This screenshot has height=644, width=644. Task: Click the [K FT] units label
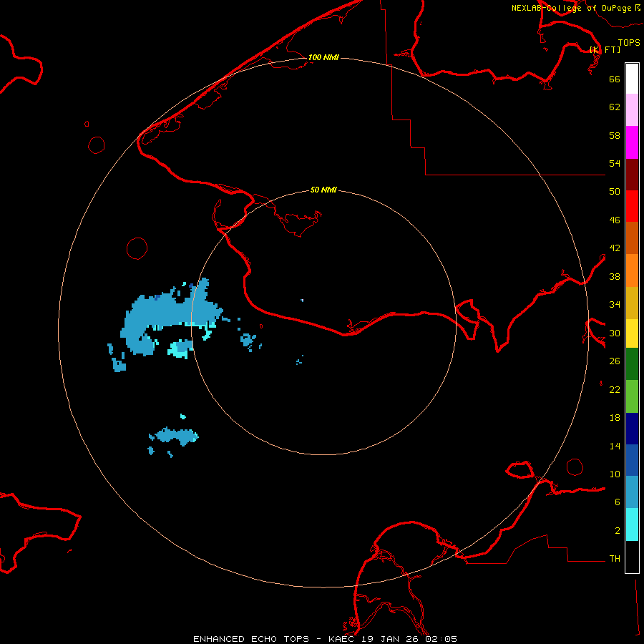(x=605, y=49)
